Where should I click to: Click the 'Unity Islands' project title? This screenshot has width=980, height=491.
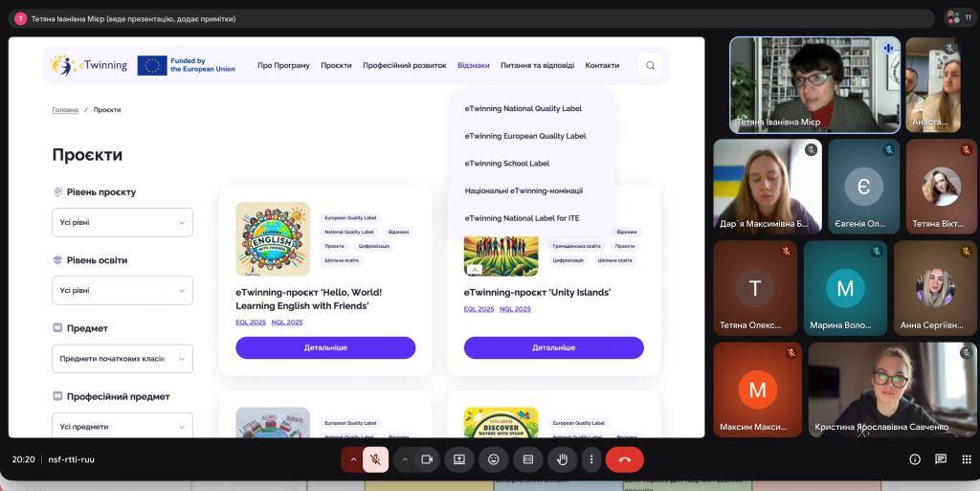tap(538, 292)
